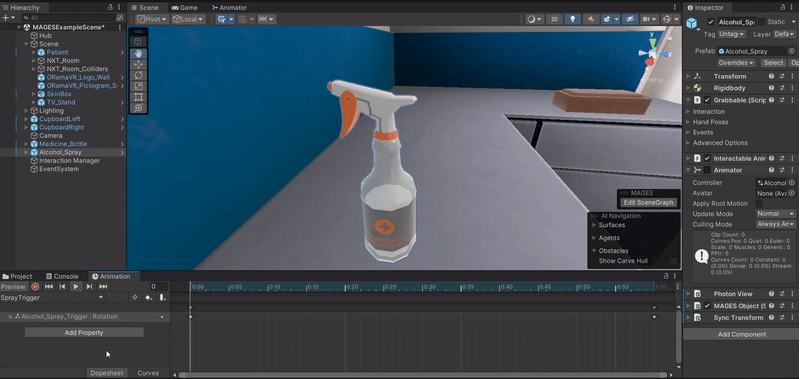This screenshot has width=800, height=379.
Task: Select the Rotate tool in Scene overlay
Action: (x=138, y=75)
